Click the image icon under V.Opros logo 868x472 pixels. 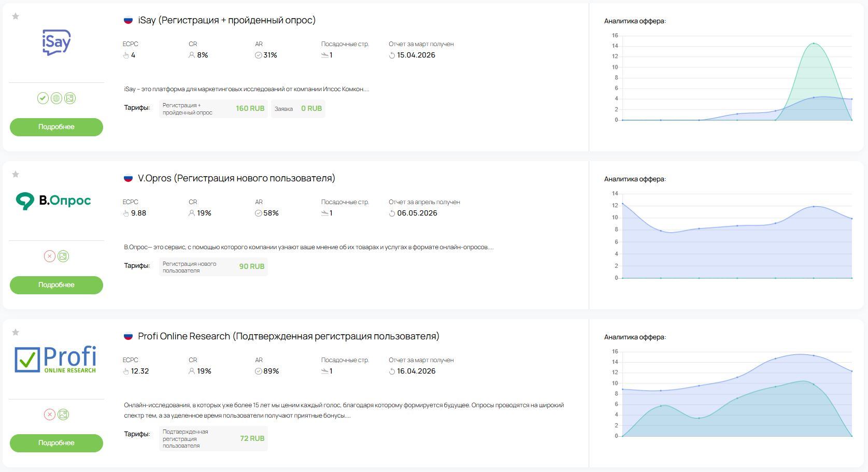[63, 256]
